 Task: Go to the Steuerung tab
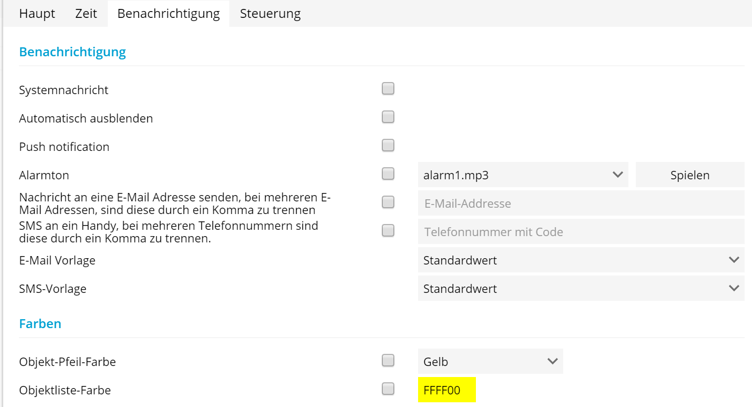click(270, 14)
